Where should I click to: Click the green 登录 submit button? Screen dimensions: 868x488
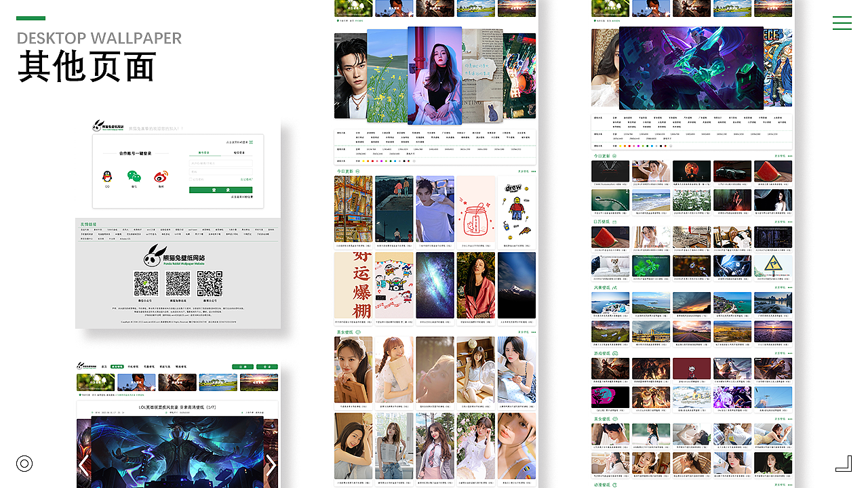pos(221,190)
